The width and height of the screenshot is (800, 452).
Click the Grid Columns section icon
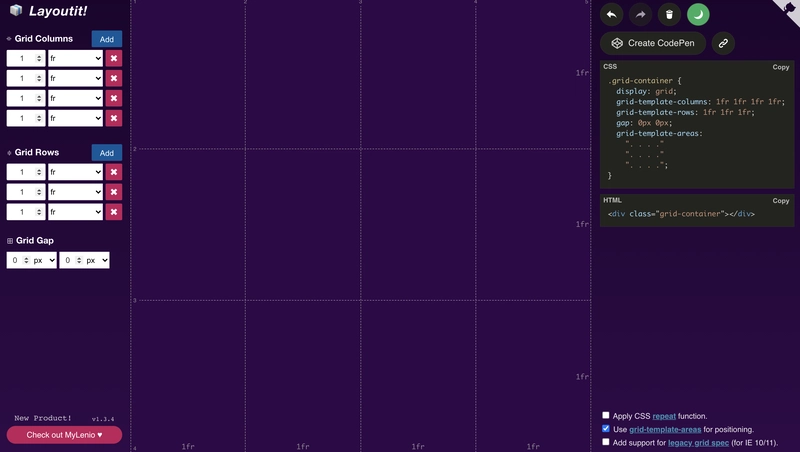(9, 39)
